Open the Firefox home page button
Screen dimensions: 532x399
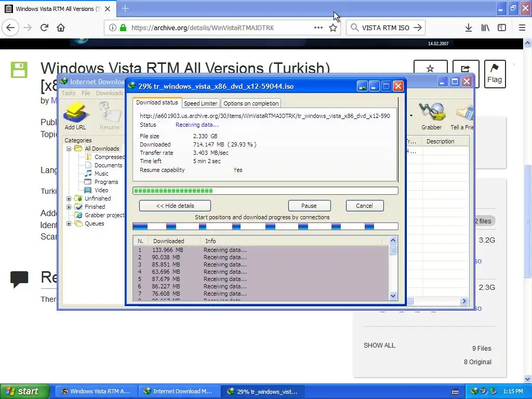click(x=61, y=28)
